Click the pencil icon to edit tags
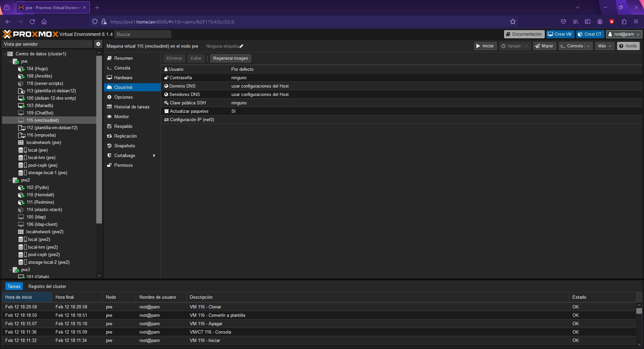This screenshot has width=644, height=349. pyautogui.click(x=241, y=46)
